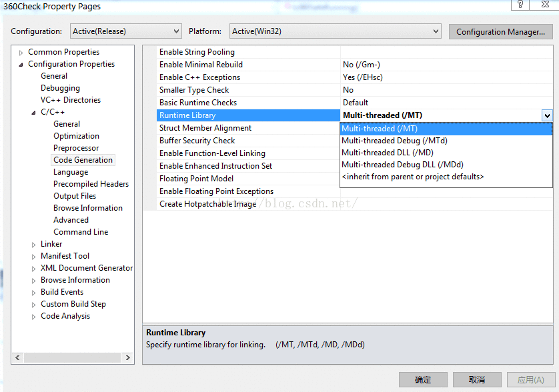Expand Custom Build Step node

click(33, 305)
